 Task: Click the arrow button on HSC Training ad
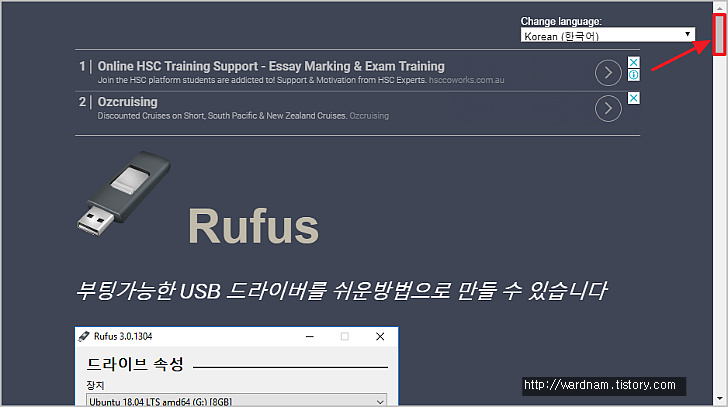click(x=608, y=73)
